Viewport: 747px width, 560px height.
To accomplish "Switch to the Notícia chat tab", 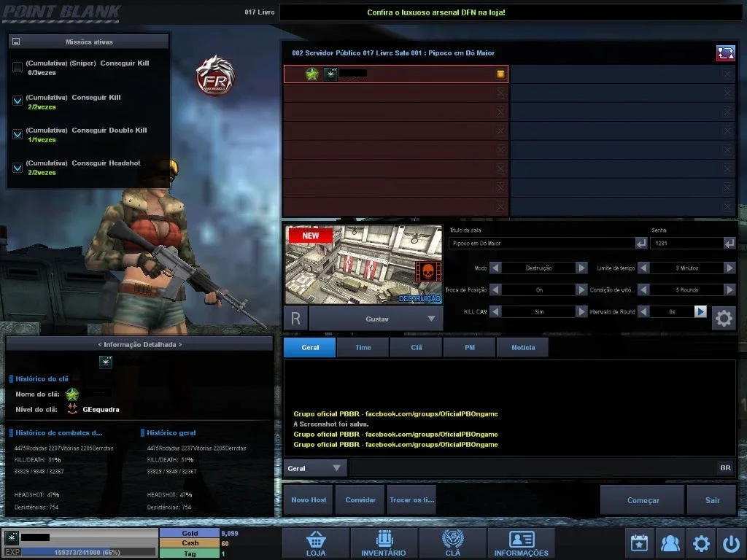I will 522,347.
